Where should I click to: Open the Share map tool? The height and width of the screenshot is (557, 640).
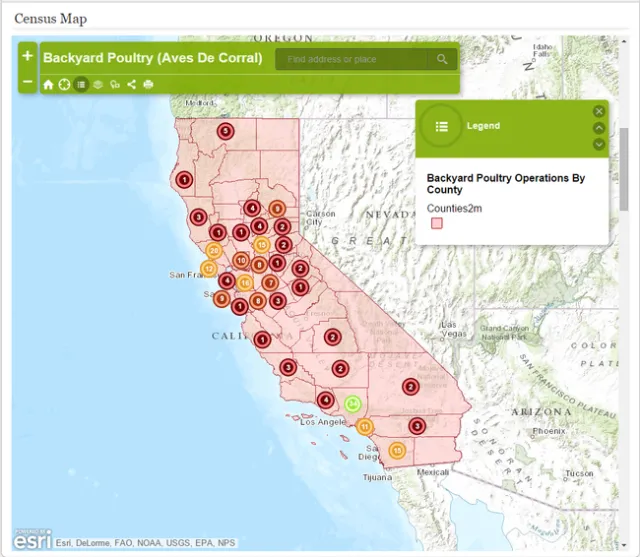click(x=131, y=84)
